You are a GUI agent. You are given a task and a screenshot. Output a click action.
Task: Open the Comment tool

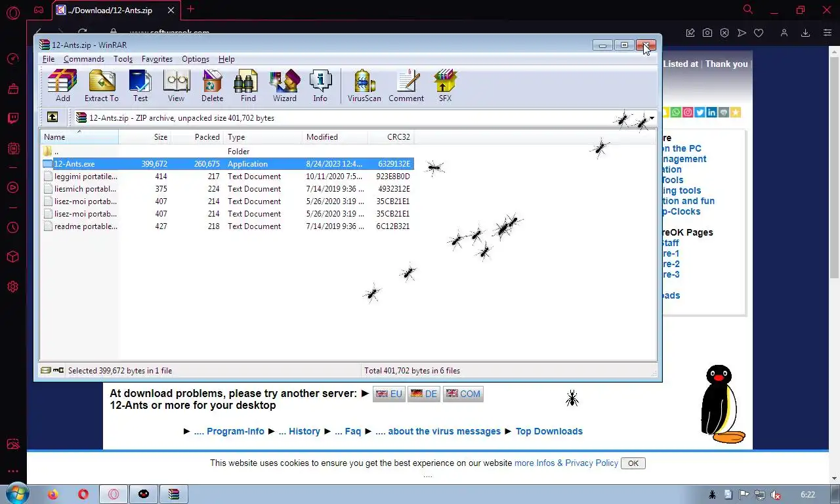coord(406,86)
